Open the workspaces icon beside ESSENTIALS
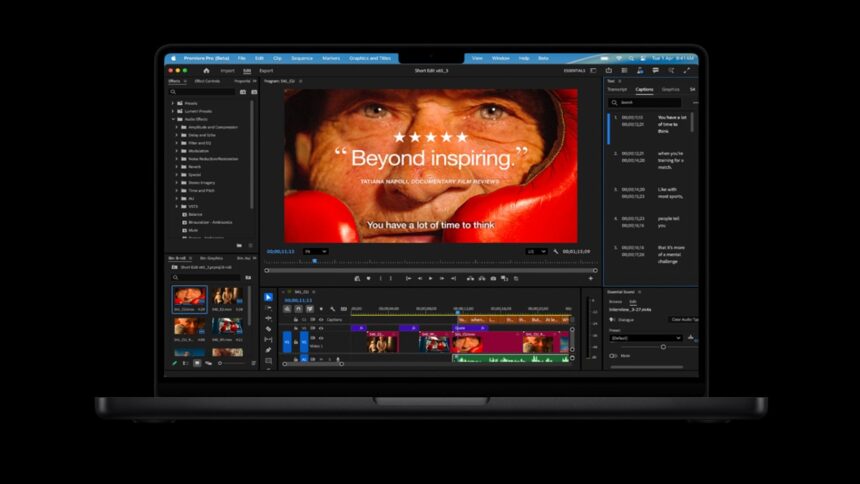The image size is (860, 484). point(593,70)
